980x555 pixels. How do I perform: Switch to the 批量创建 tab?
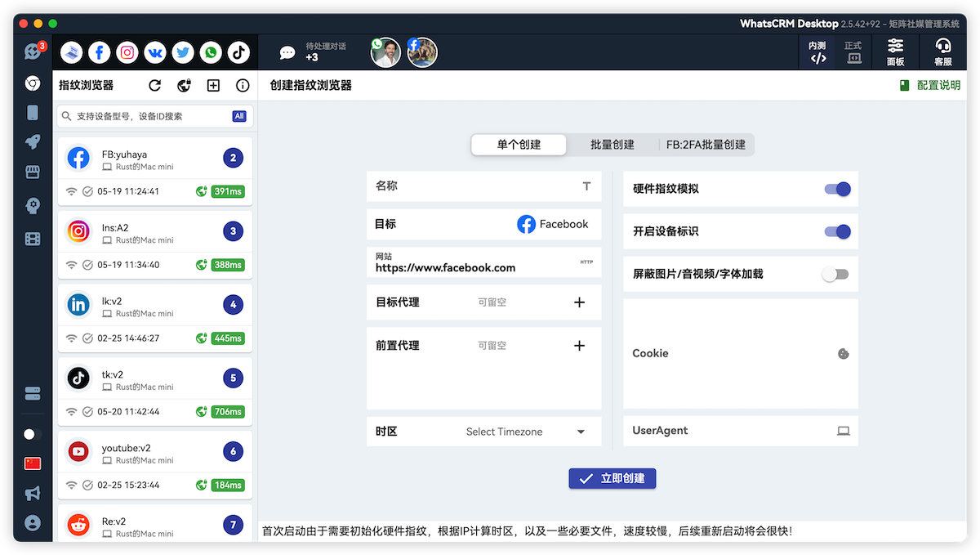pos(612,145)
